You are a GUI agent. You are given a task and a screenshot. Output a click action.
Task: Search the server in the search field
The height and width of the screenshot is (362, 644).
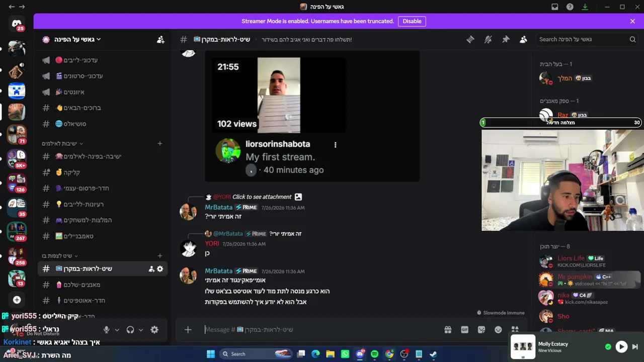pyautogui.click(x=587, y=39)
